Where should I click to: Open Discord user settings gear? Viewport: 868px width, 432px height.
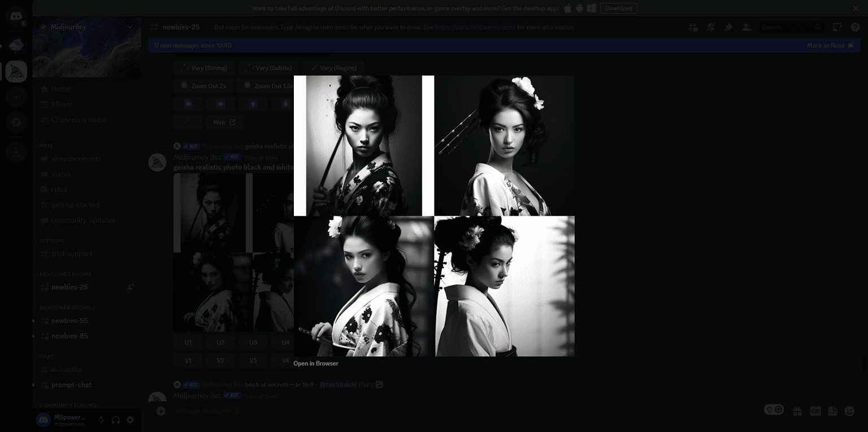[130, 420]
